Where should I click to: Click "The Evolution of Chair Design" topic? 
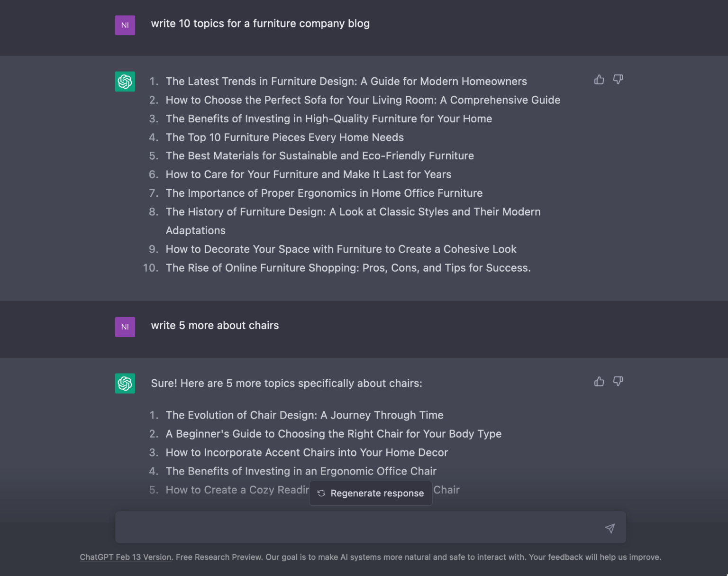pyautogui.click(x=304, y=415)
